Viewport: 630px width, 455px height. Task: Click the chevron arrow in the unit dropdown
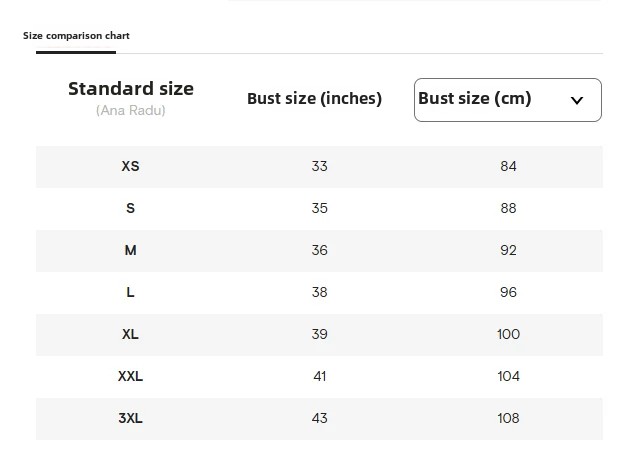click(x=577, y=100)
